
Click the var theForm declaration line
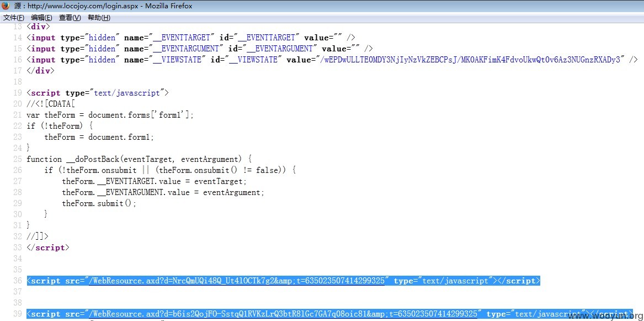click(110, 115)
